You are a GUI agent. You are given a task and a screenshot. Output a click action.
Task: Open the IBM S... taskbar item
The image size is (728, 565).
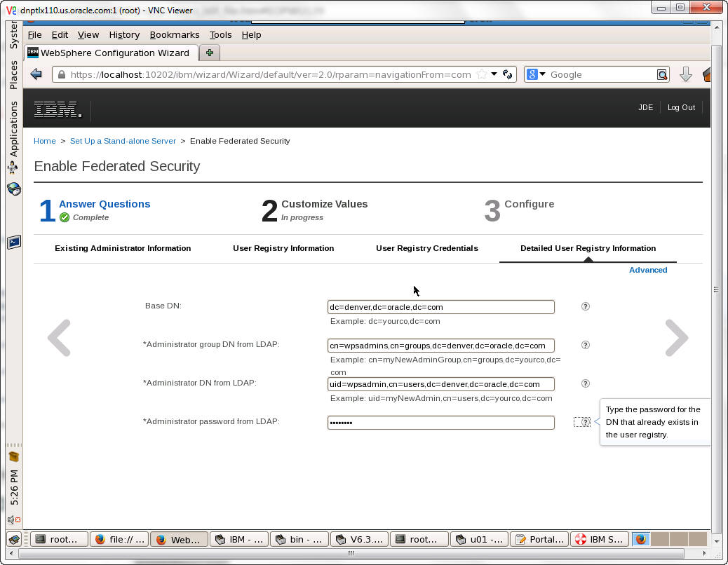pyautogui.click(x=599, y=539)
